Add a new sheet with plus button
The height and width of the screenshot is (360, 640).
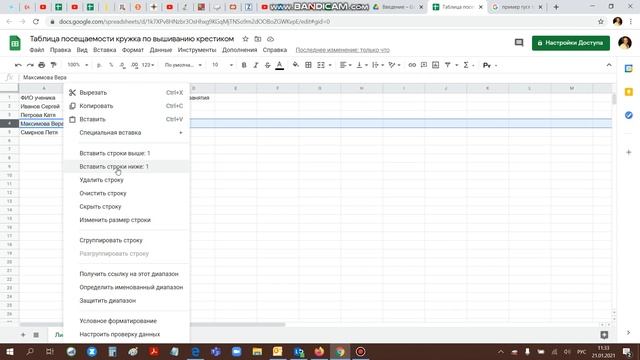[x=23, y=335]
